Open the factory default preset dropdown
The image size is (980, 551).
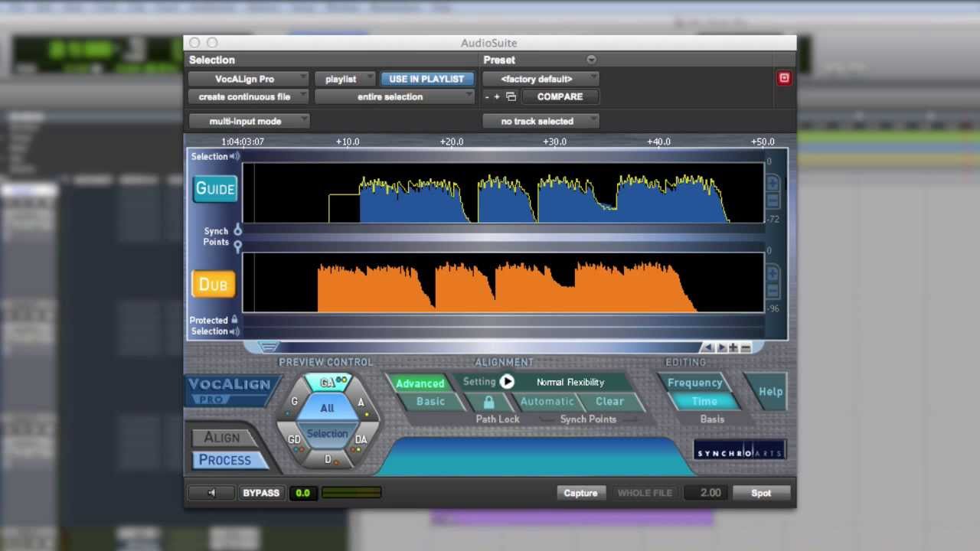pos(541,79)
